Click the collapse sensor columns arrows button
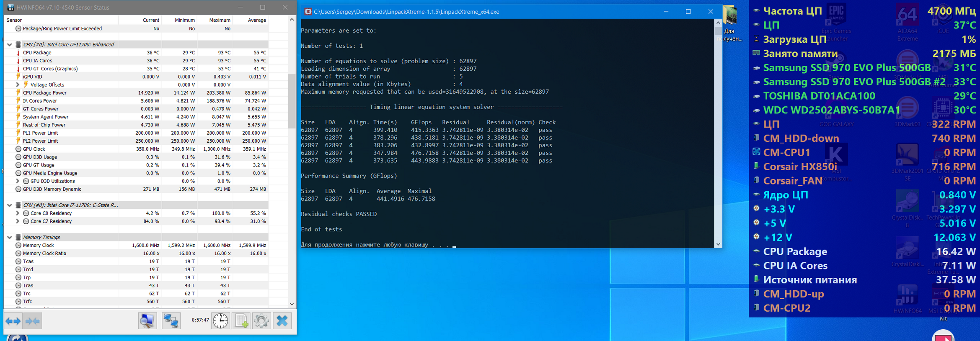 [33, 321]
